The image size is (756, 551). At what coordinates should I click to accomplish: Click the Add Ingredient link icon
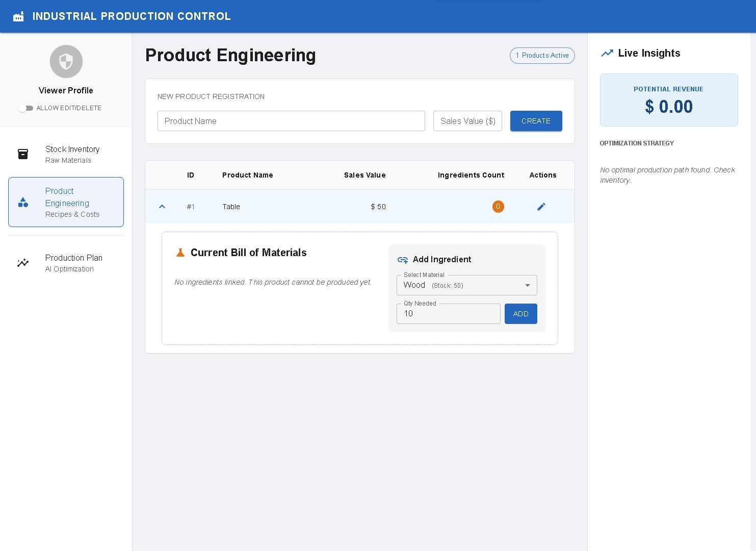click(x=403, y=260)
